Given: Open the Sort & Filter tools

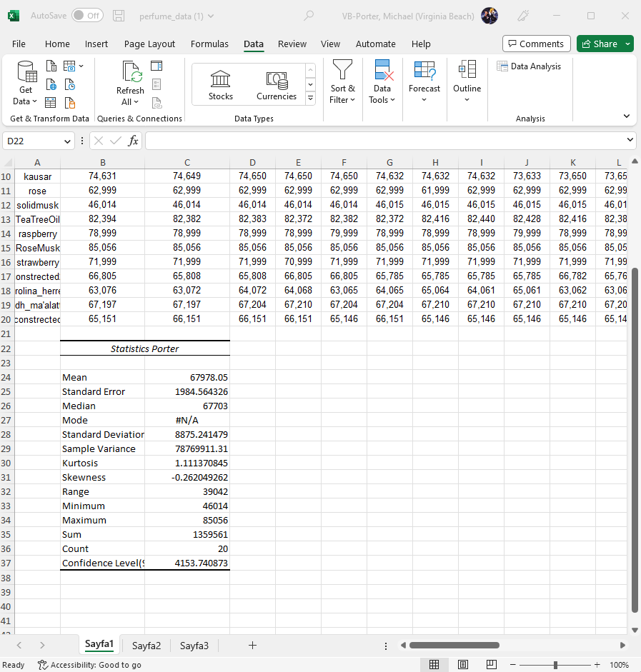Looking at the screenshot, I should (342, 84).
